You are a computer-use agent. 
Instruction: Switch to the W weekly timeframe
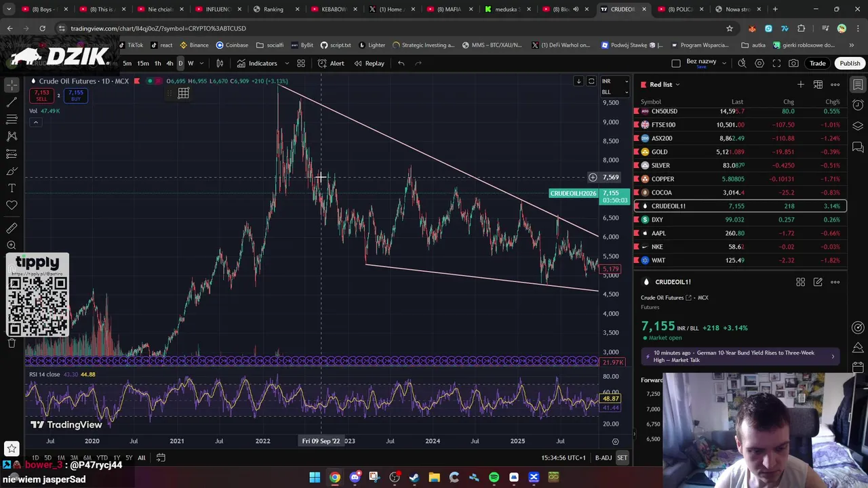191,63
